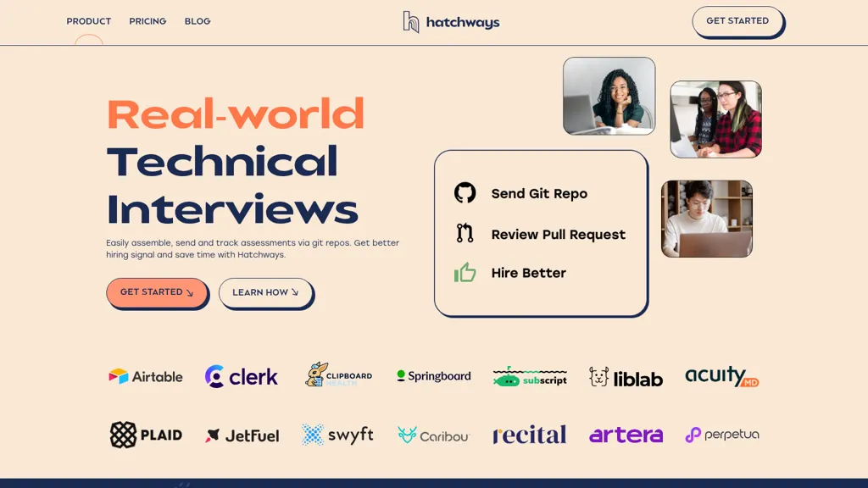Select the Review Pull Request text

558,235
